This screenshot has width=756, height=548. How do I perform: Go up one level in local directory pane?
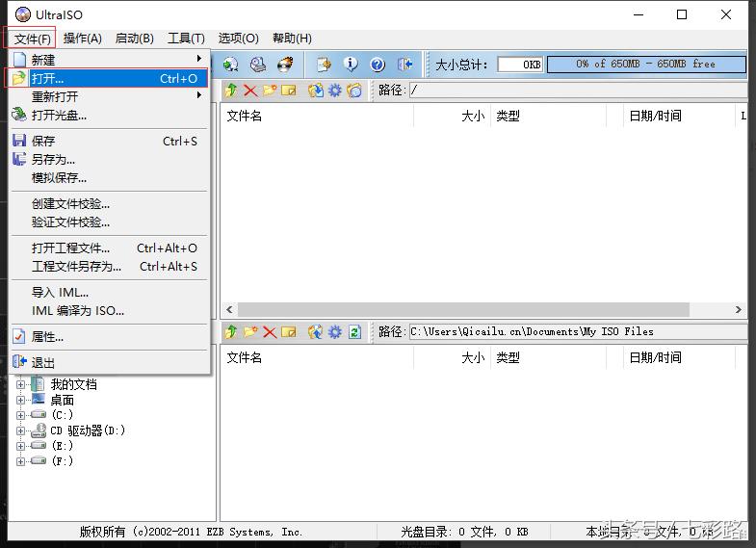231,331
